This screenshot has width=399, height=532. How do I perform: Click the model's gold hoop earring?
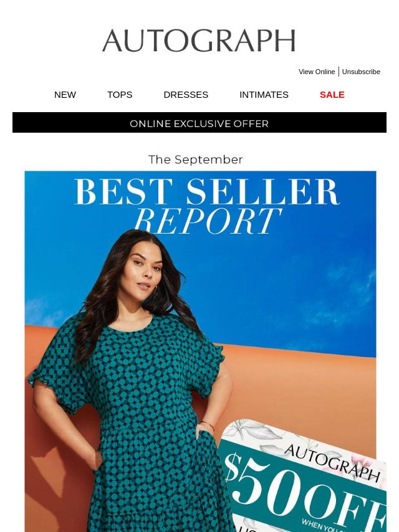pyautogui.click(x=156, y=289)
